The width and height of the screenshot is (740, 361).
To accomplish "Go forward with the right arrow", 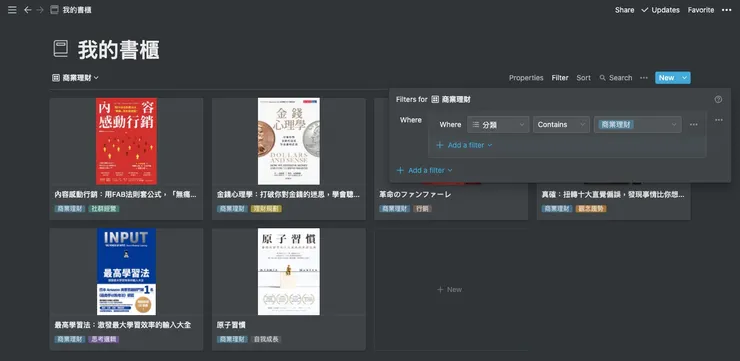I will pyautogui.click(x=40, y=10).
